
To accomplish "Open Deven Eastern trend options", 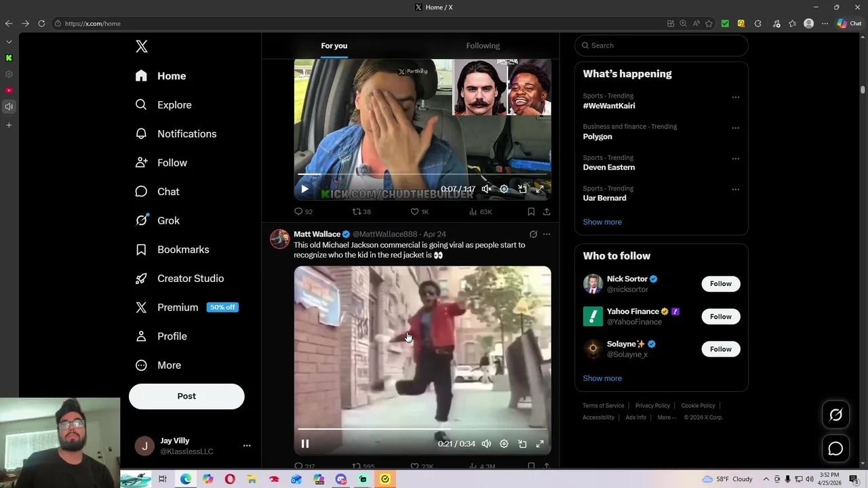I will click(735, 159).
